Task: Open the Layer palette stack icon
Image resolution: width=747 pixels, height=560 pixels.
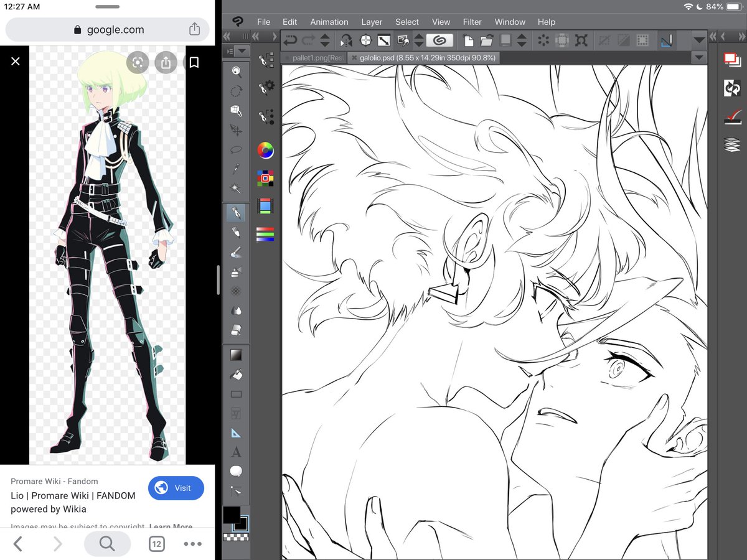Action: pos(732,145)
